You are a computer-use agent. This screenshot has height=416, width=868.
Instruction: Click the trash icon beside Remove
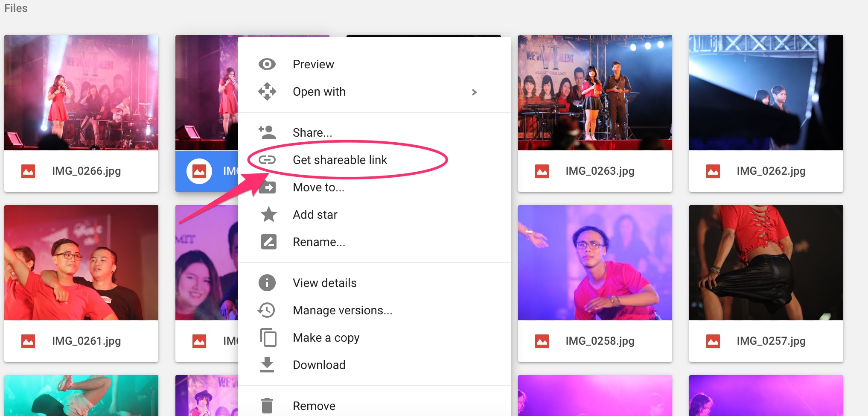point(267,405)
